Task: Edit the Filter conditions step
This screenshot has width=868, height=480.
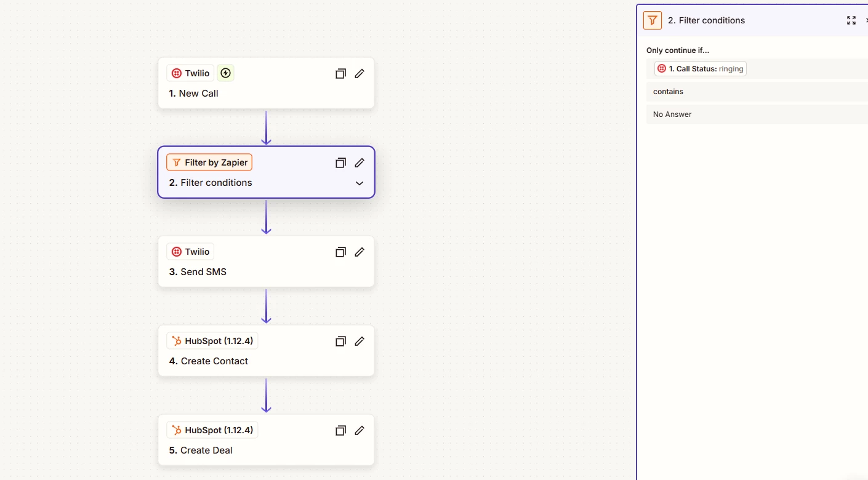Action: point(360,163)
